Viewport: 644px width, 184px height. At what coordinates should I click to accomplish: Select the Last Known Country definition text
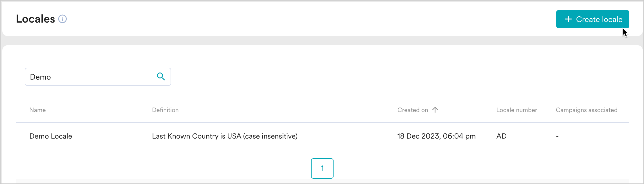coord(225,136)
